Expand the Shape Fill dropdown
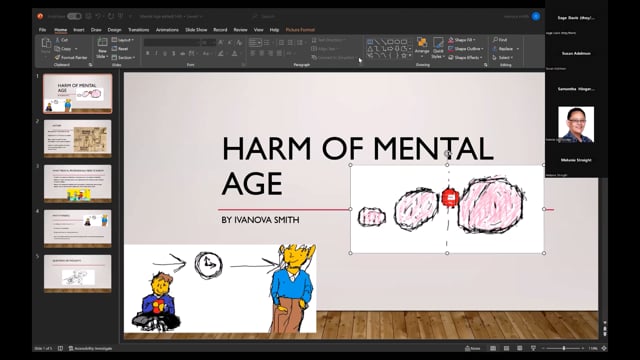 (x=462, y=40)
